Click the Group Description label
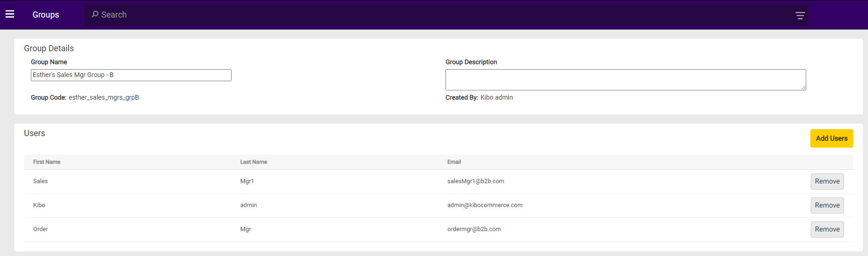The width and height of the screenshot is (868, 256). pyautogui.click(x=471, y=62)
